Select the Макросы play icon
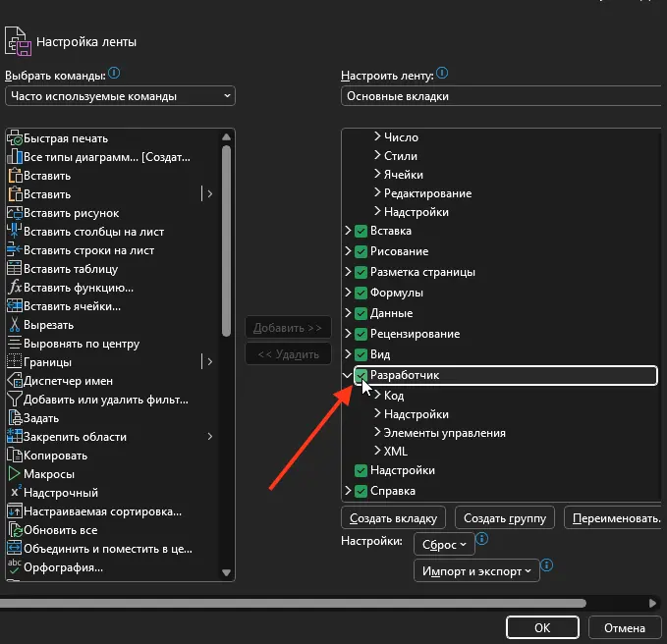This screenshot has width=667, height=644. click(15, 474)
